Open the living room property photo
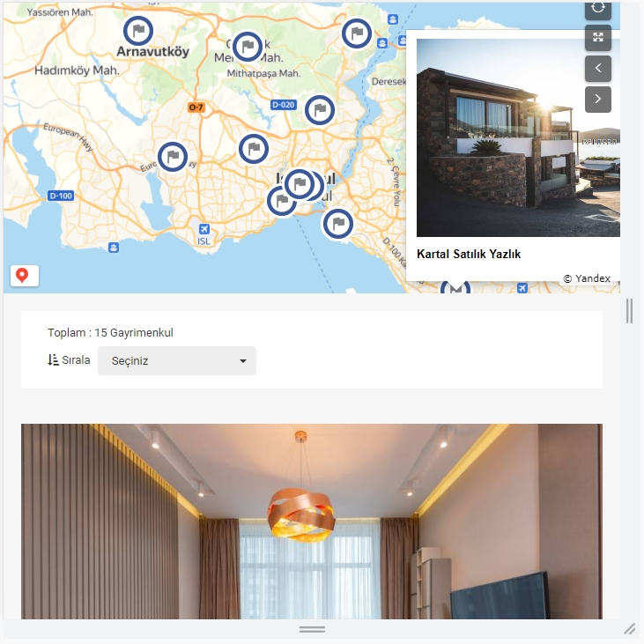Screen dimensions: 644x644 312,522
